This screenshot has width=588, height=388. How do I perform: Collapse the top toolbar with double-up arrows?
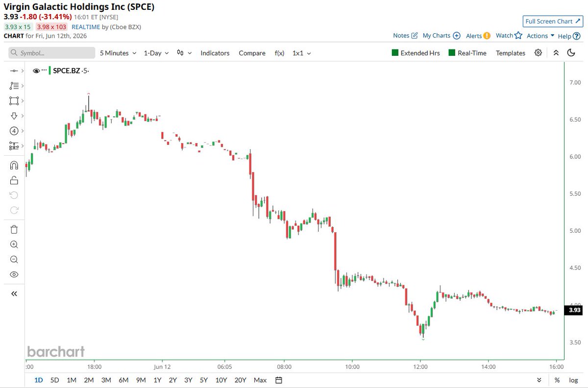pyautogui.click(x=556, y=53)
